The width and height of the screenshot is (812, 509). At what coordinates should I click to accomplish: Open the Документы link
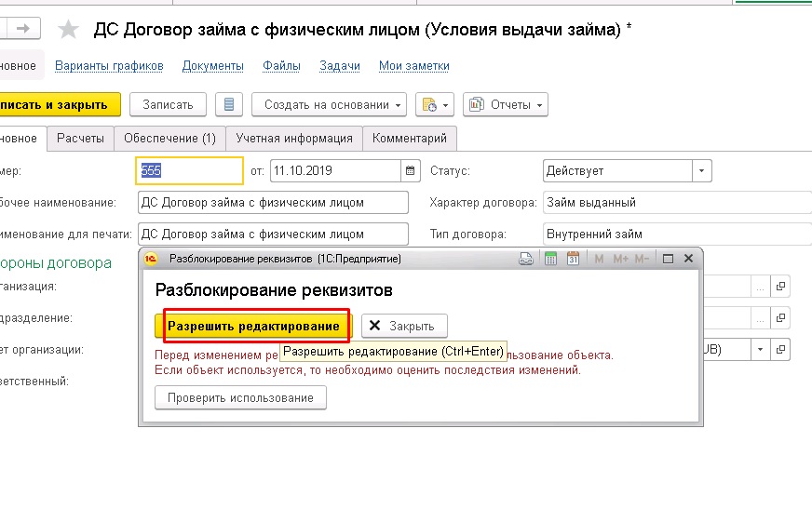click(213, 66)
